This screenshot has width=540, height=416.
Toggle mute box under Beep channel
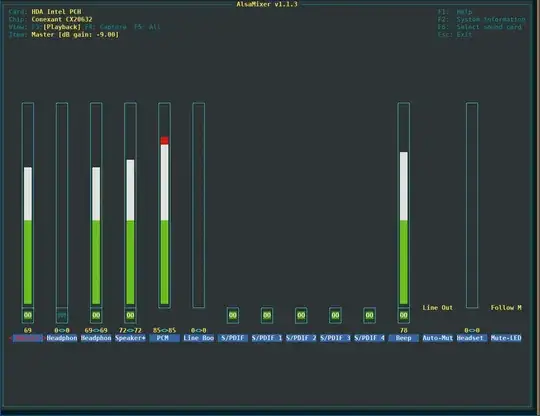(x=404, y=315)
